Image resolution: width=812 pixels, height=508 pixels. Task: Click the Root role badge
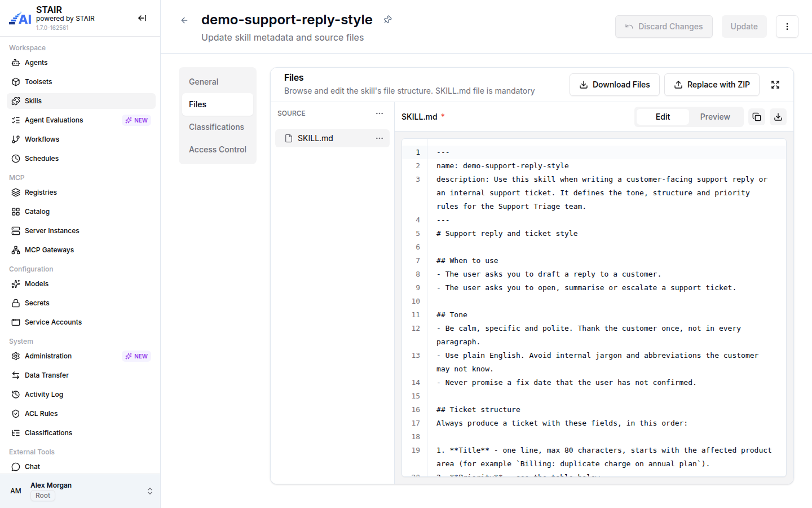point(43,496)
